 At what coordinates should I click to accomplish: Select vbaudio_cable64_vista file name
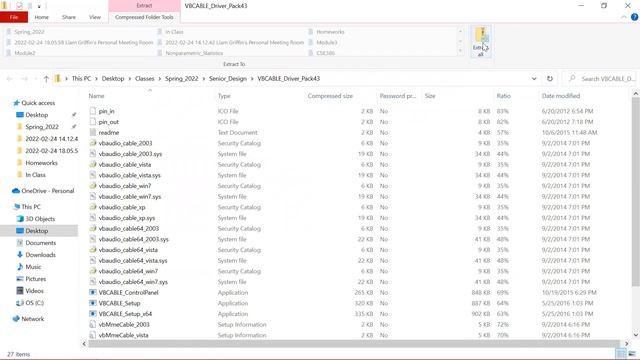pyautogui.click(x=128, y=250)
